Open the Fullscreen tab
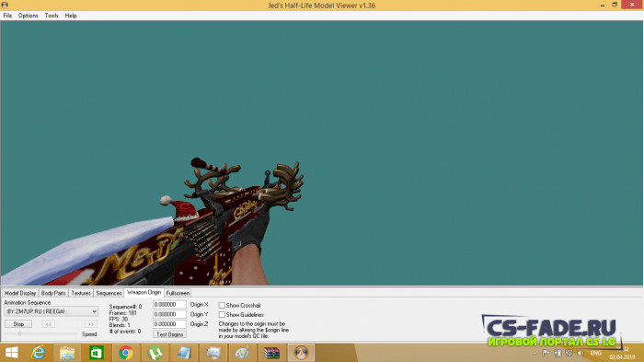The image size is (644, 362). coord(178,293)
